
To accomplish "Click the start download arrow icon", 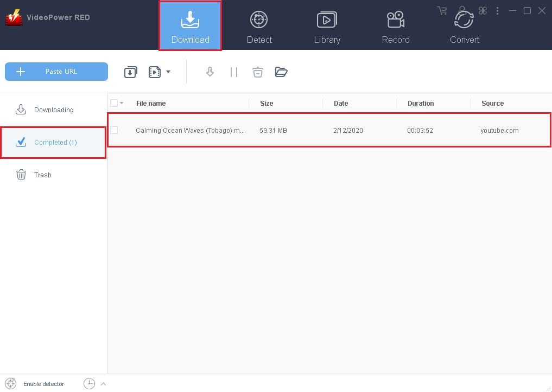I will [210, 72].
